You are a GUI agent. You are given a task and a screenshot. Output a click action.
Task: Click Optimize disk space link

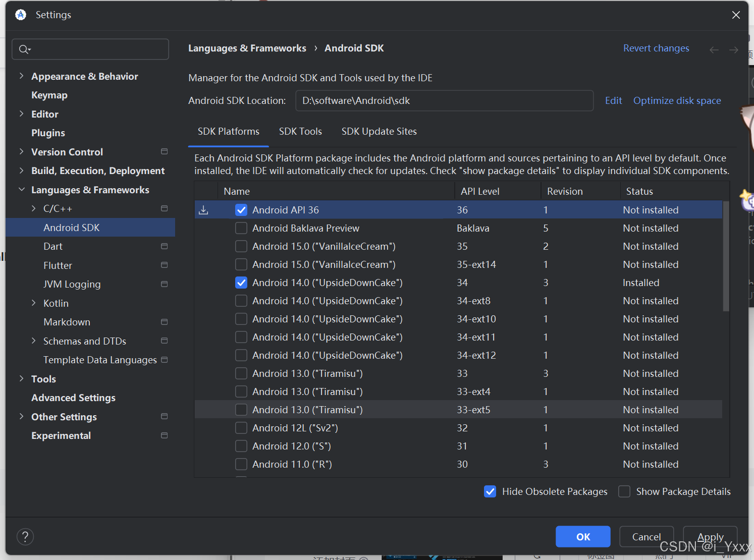tap(677, 100)
